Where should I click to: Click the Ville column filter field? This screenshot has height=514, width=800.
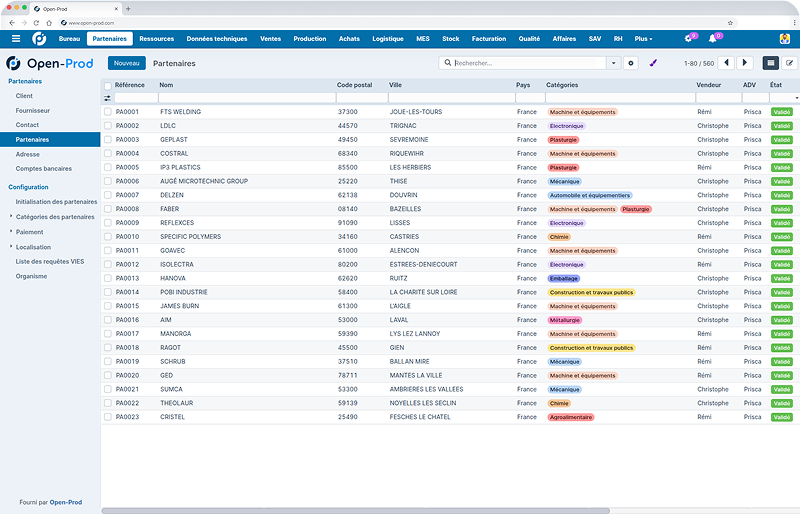[x=452, y=98]
